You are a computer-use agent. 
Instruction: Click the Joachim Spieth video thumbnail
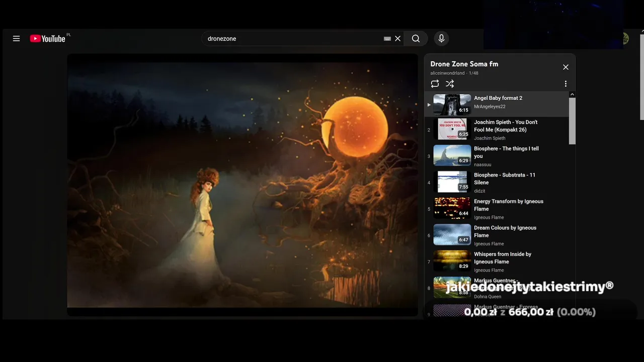tap(452, 129)
